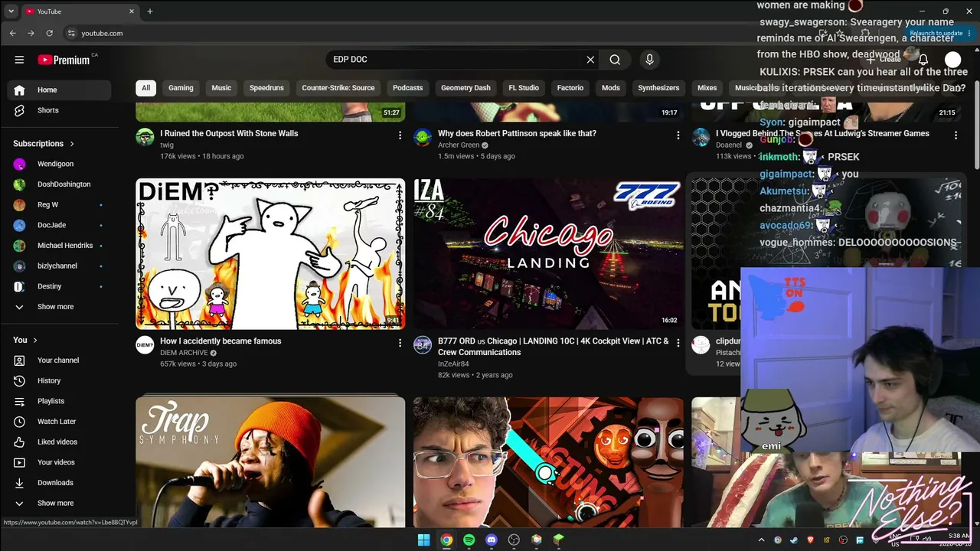Clear the EDP DOC search text
The image size is (980, 551).
point(590,60)
